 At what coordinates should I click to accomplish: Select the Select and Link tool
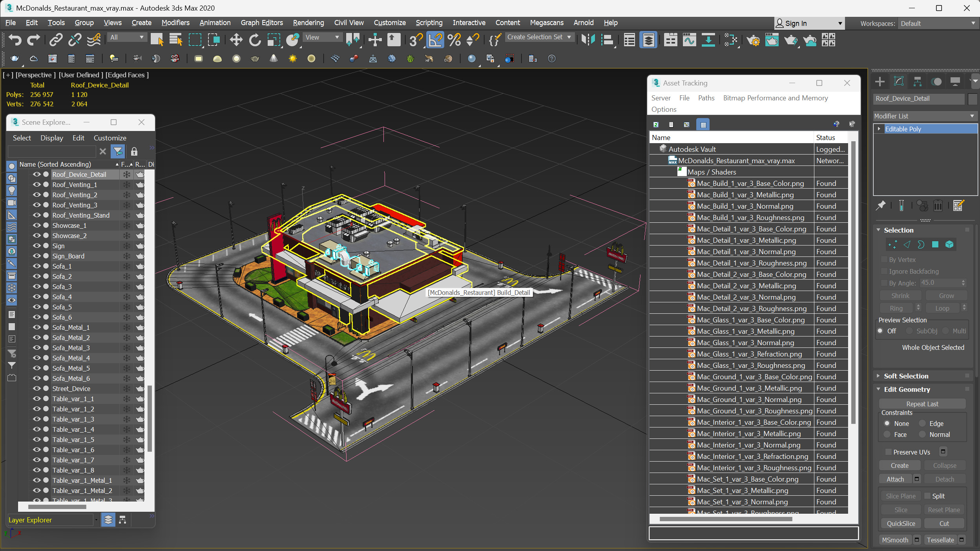click(x=56, y=40)
